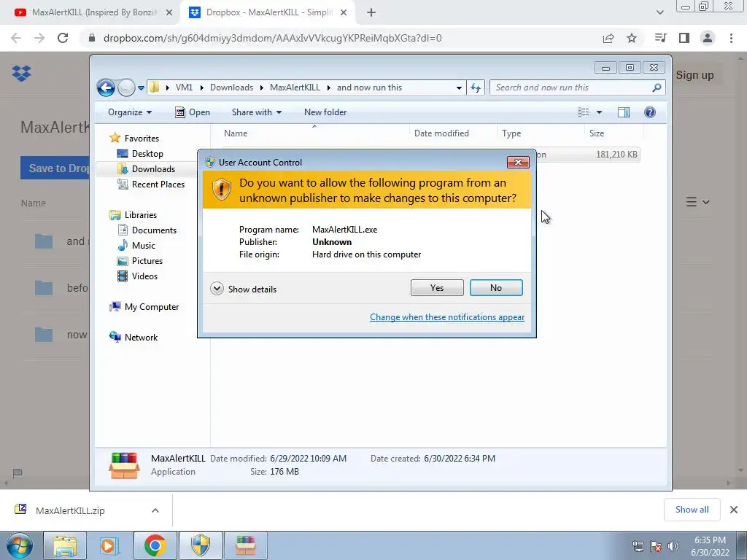Select Libraries in navigation pane
The image size is (747, 560).
(x=133, y=215)
